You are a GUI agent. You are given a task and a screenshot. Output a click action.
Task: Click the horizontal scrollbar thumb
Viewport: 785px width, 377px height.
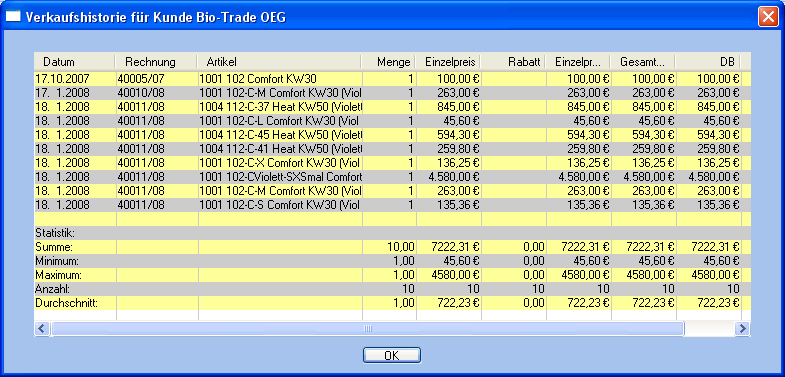(367, 329)
